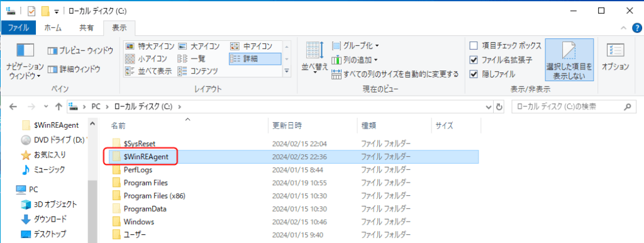Expand the layout gallery more arrow

click(x=287, y=71)
